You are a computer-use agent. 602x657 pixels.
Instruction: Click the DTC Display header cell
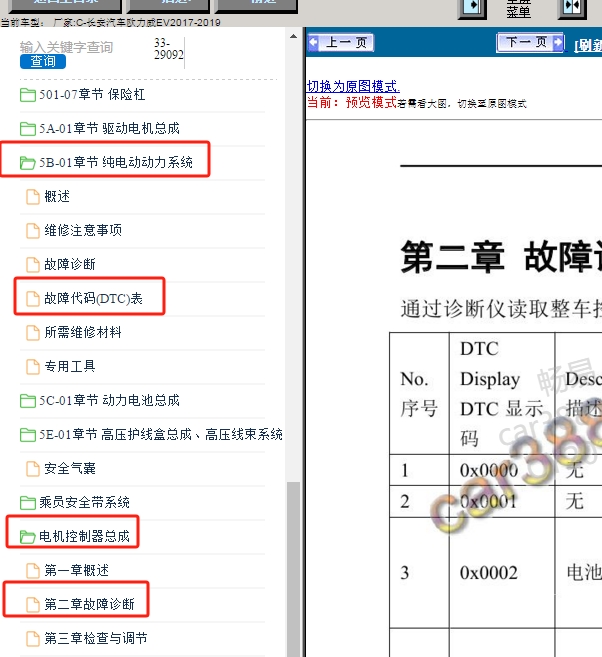(x=502, y=393)
